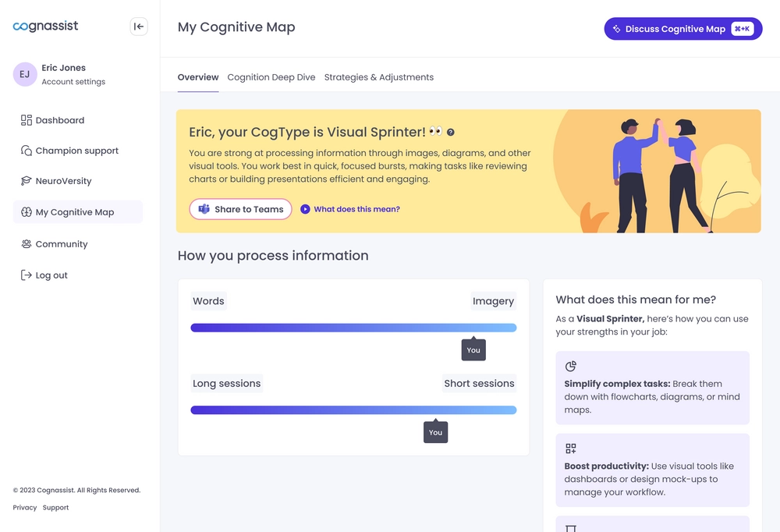Click the Words label
This screenshot has width=780, height=532.
(x=208, y=301)
